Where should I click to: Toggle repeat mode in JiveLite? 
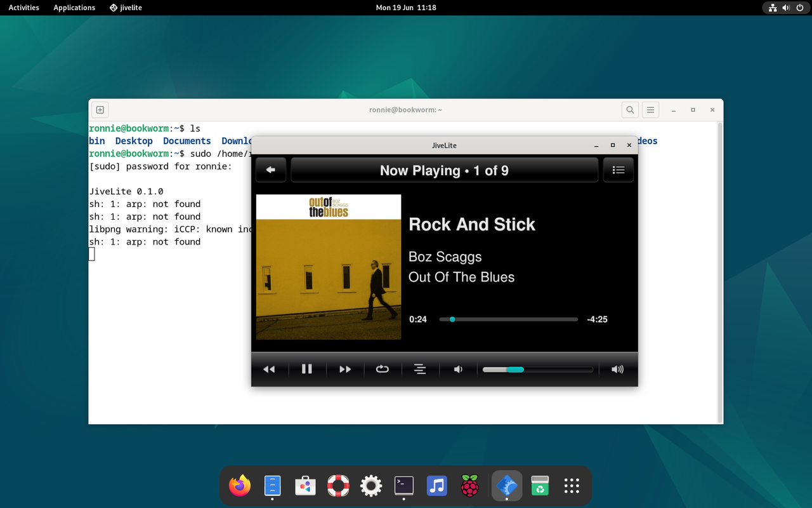click(383, 369)
